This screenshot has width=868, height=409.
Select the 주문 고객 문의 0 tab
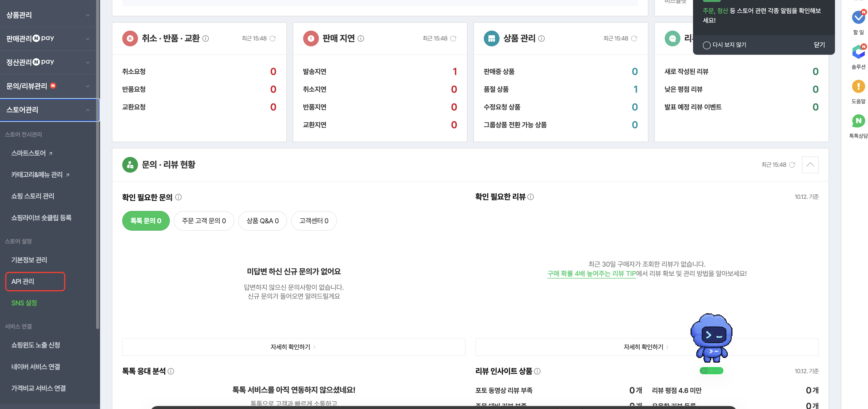(x=204, y=221)
